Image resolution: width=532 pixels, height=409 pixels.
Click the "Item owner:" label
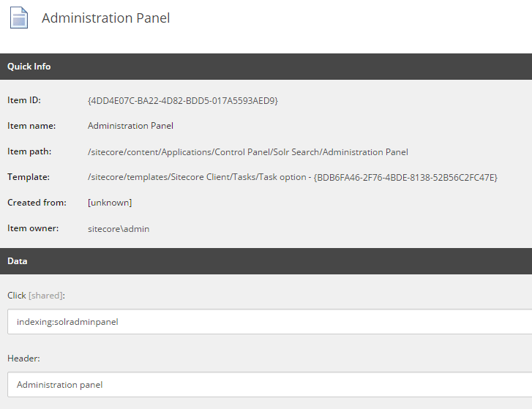33,229
